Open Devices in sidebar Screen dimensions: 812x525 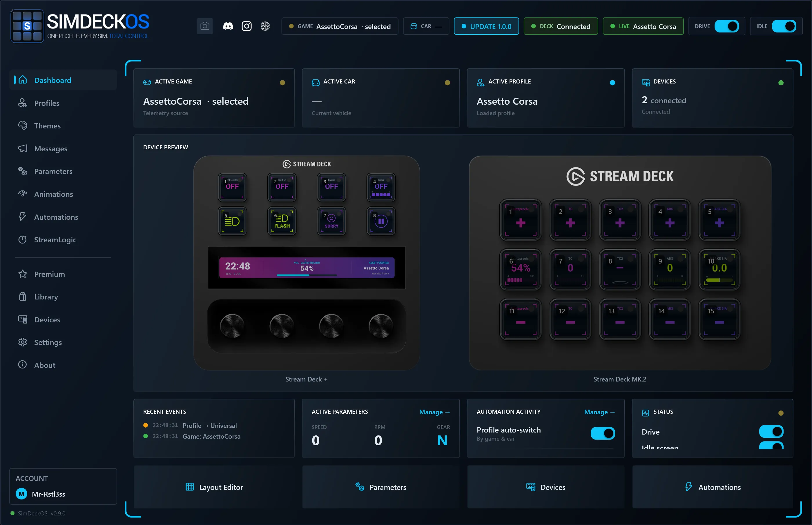[x=64, y=319]
